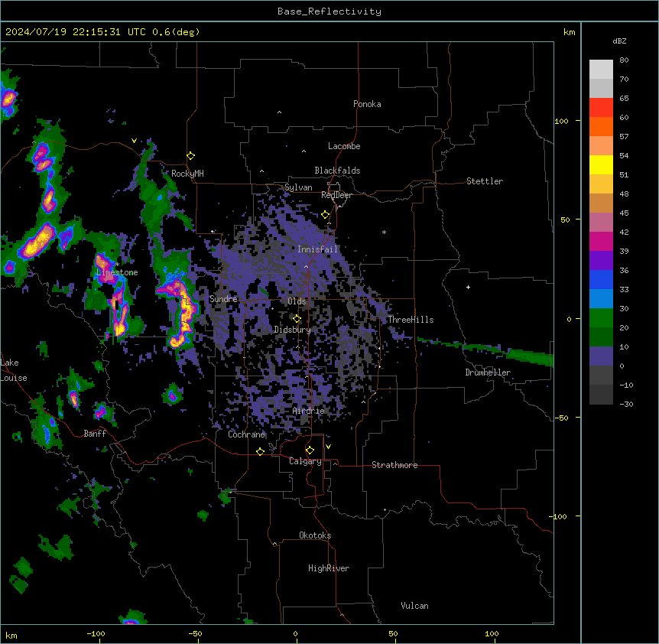
Task: Pick the orange 57-60 dBZ legend swatch
Action: point(601,126)
